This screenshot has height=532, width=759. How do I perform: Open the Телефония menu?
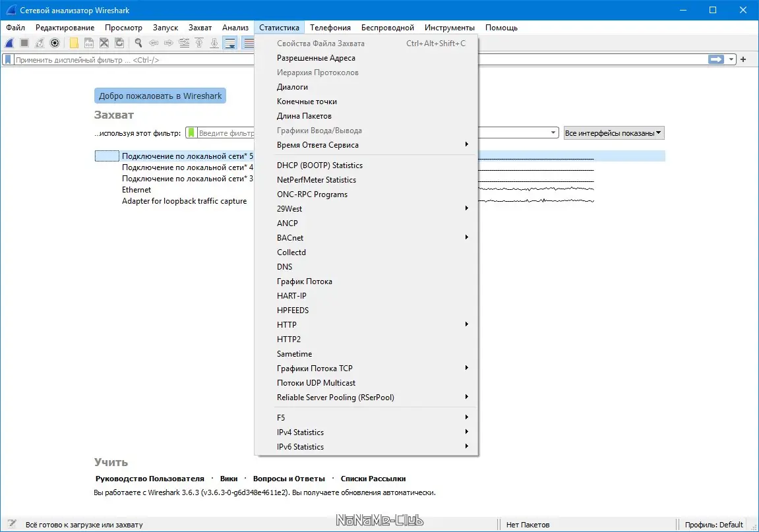point(330,28)
